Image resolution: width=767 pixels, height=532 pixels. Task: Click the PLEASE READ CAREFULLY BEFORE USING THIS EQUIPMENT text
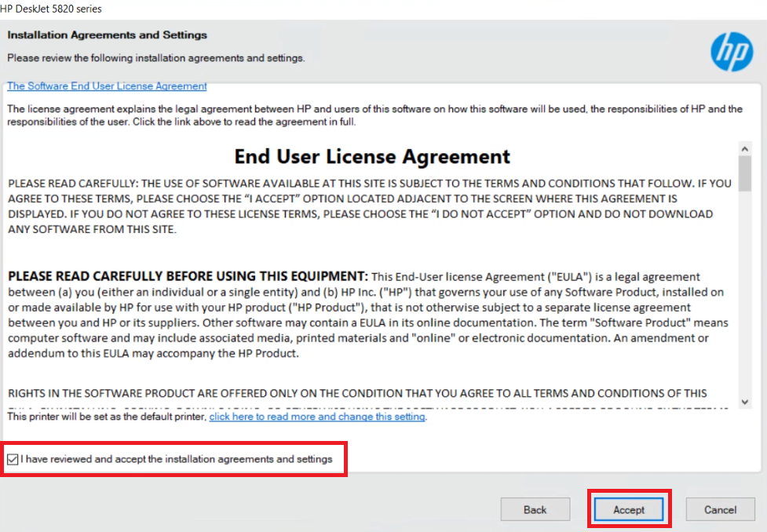(188, 276)
